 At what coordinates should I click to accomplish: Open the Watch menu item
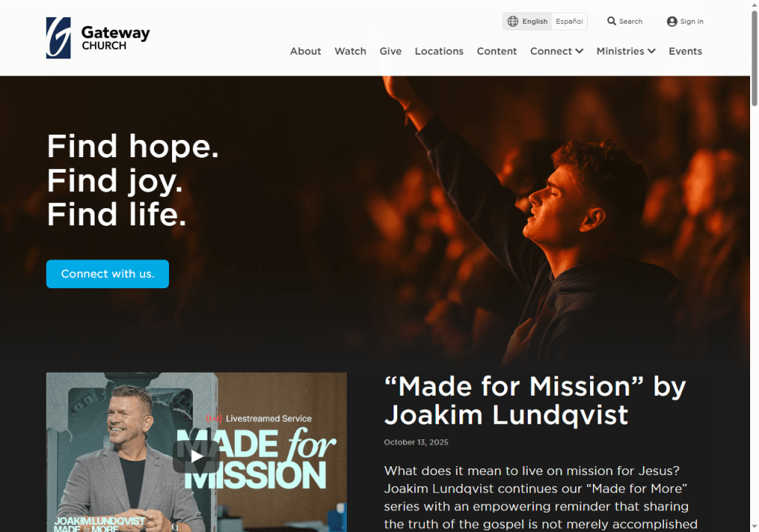(351, 51)
